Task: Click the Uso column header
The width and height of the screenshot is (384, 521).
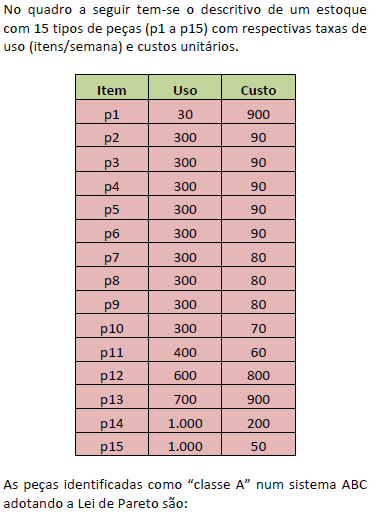Action: tap(185, 87)
